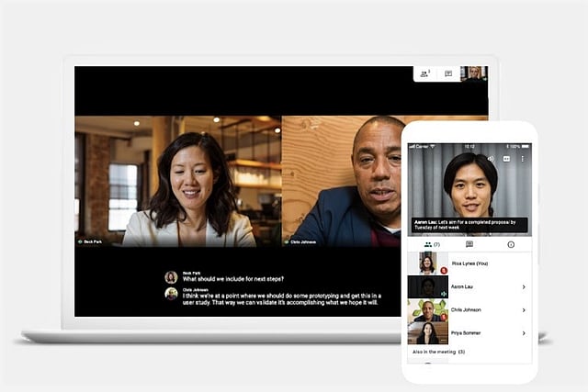The image size is (588, 392).
Task: Expand the Priya Sommer participant row chevron
Action: (x=524, y=333)
